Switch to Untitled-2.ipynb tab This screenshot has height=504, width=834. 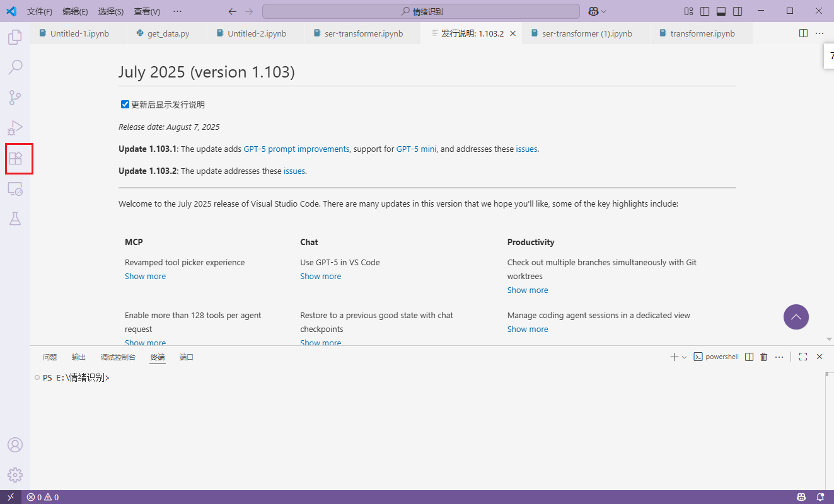[256, 33]
